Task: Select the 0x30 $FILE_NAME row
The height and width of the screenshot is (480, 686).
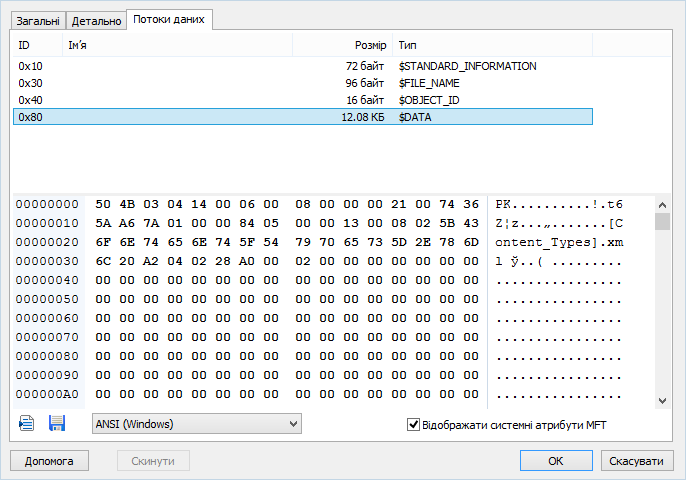Action: 303,83
